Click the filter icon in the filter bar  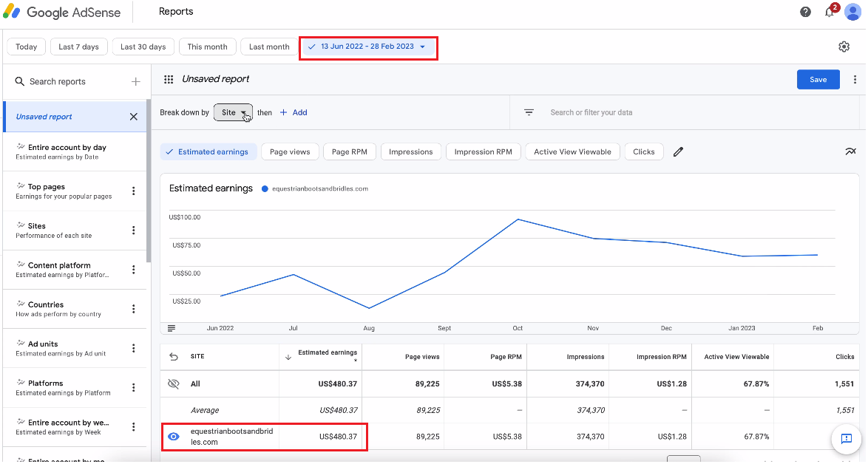click(529, 113)
